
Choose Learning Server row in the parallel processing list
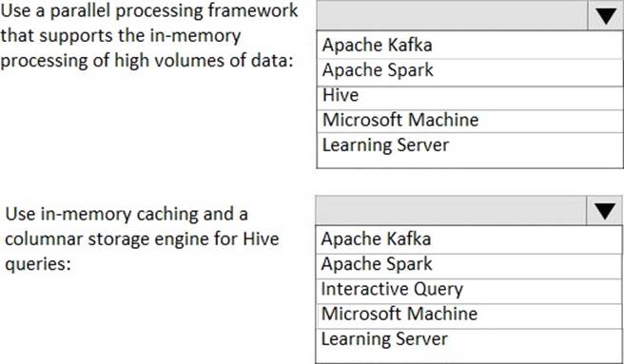[x=470, y=144]
